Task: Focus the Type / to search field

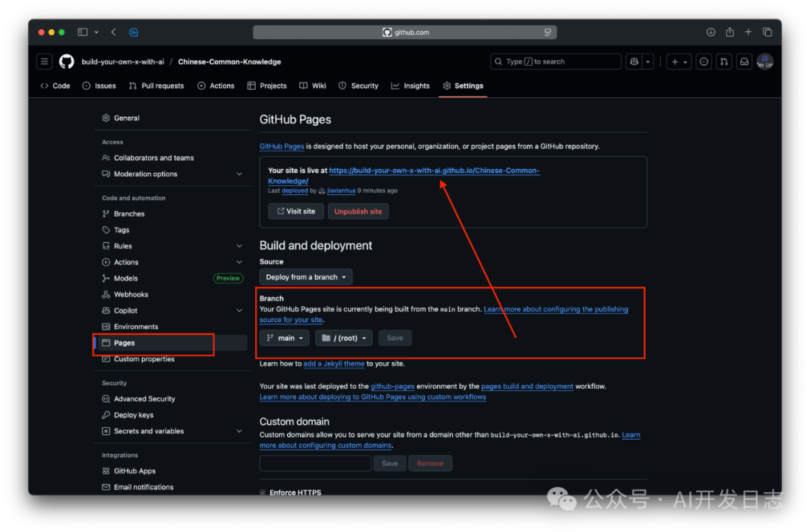Action: [556, 62]
